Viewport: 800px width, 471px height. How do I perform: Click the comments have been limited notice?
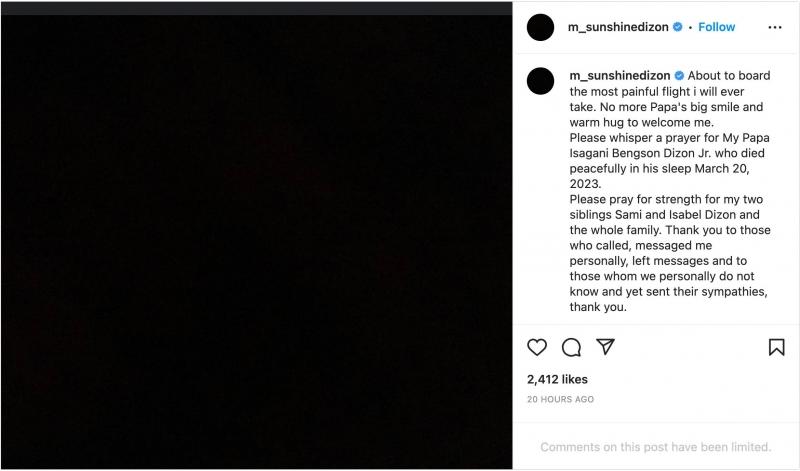click(656, 447)
